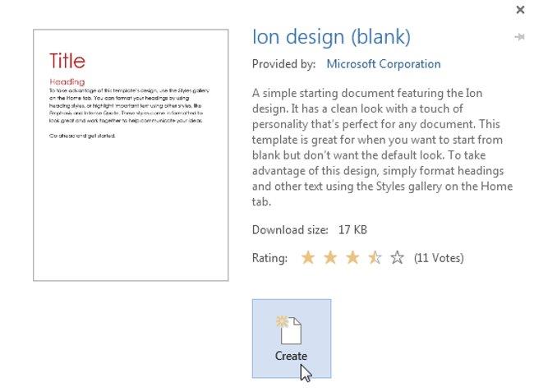Viewport: 534px width, 392px height.
Task: Click the new document icon above Create
Action: click(289, 330)
